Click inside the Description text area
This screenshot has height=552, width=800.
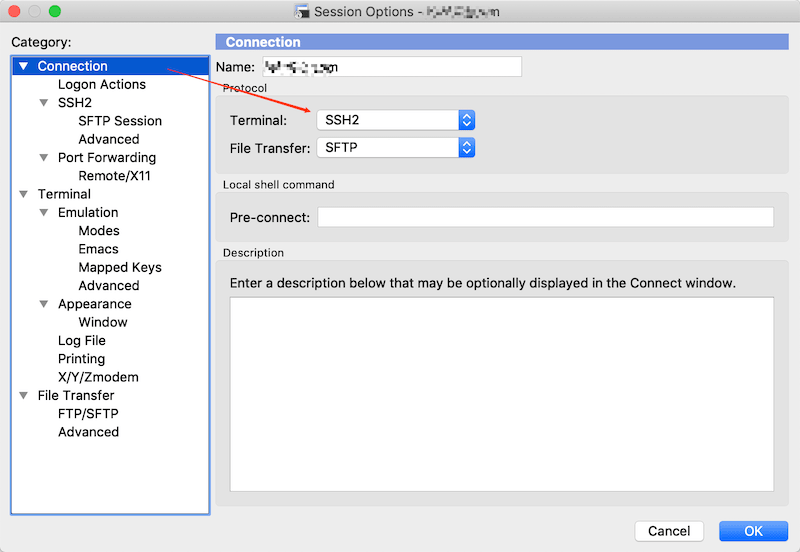(x=501, y=394)
